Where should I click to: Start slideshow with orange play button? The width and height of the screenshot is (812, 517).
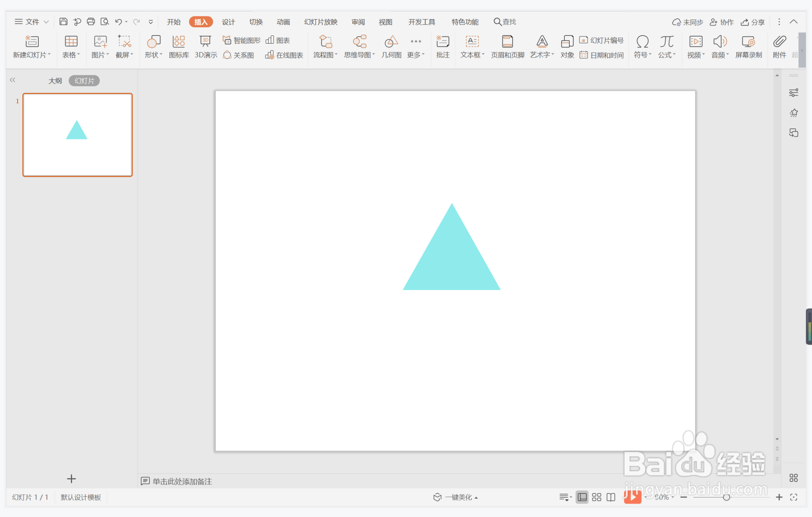coord(632,497)
